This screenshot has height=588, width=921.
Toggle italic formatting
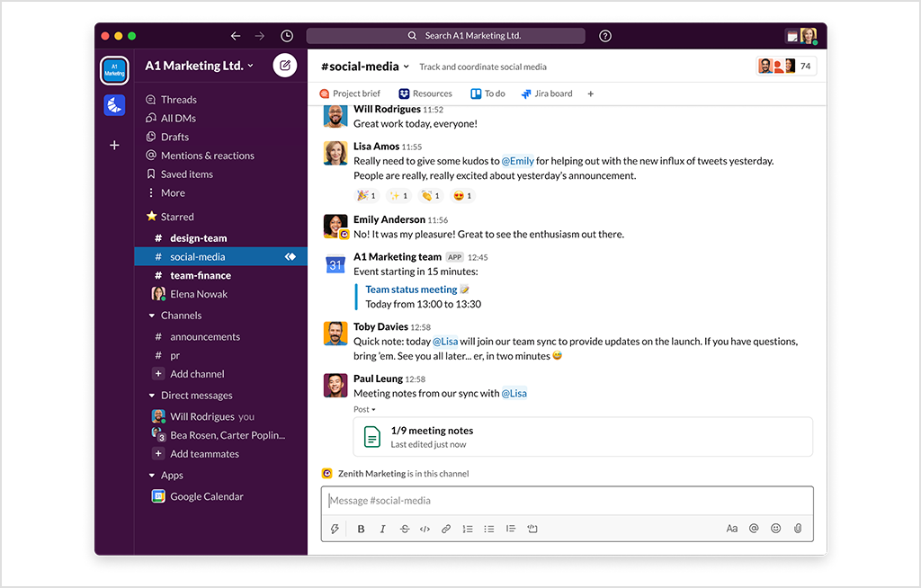(382, 529)
